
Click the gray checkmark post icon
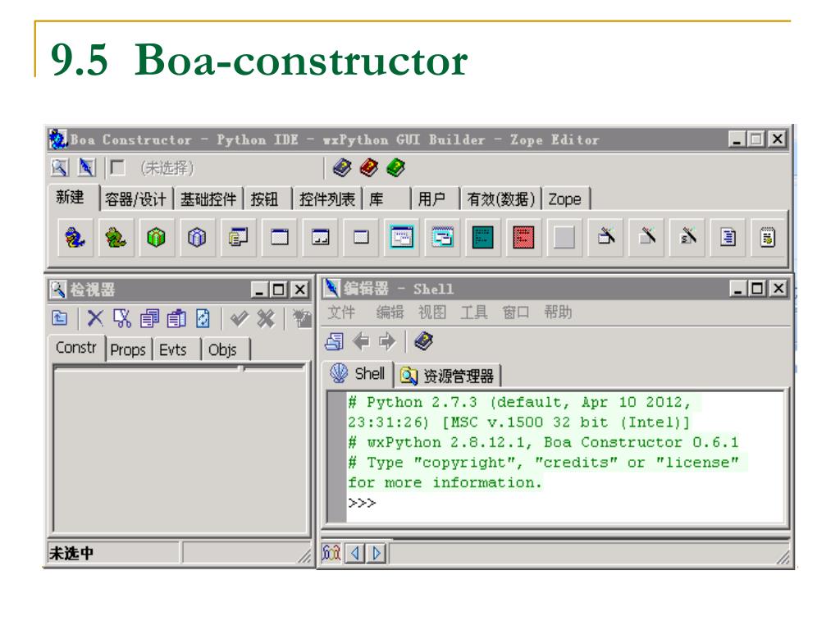click(239, 319)
